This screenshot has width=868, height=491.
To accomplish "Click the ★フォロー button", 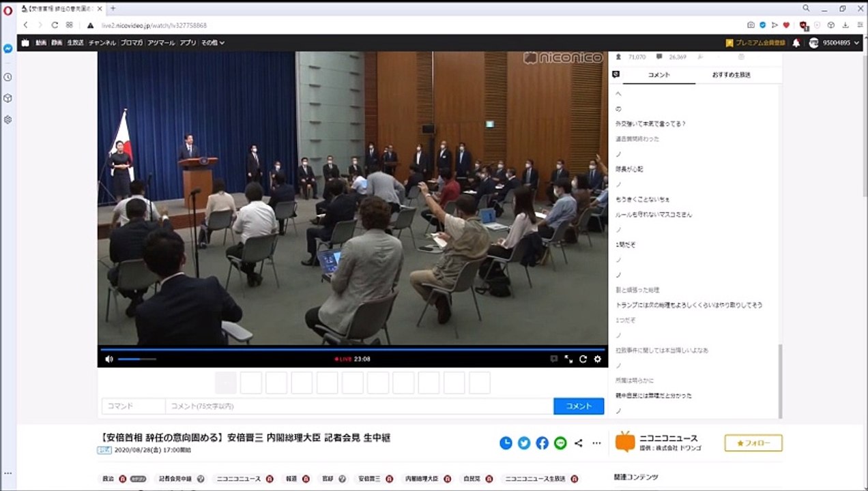I will 753,443.
